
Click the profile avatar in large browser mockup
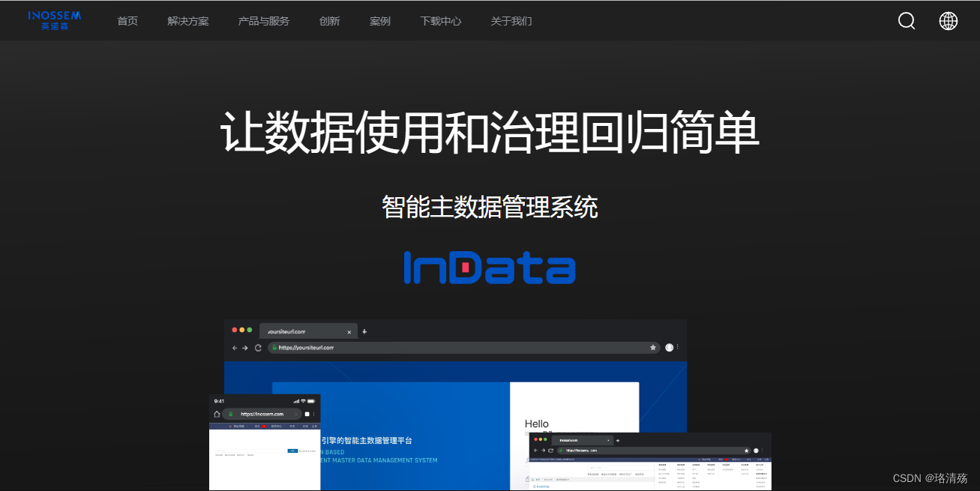click(x=670, y=348)
